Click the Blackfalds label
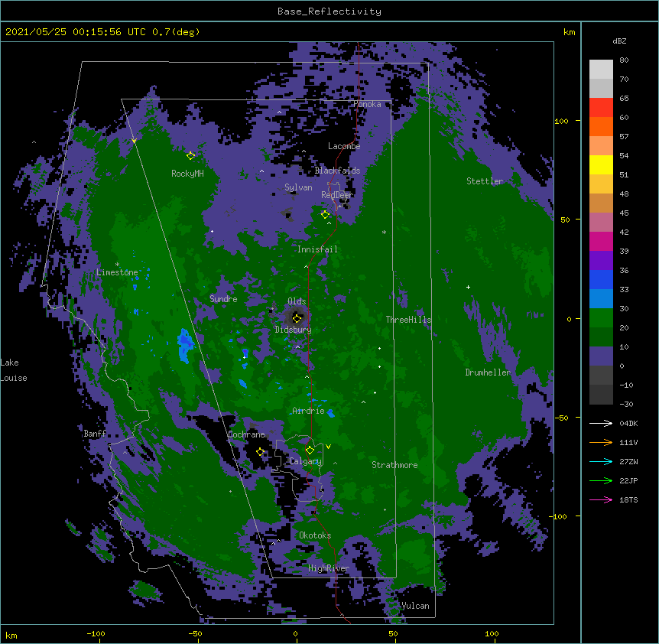Viewport: 659px width, 644px height. (337, 171)
